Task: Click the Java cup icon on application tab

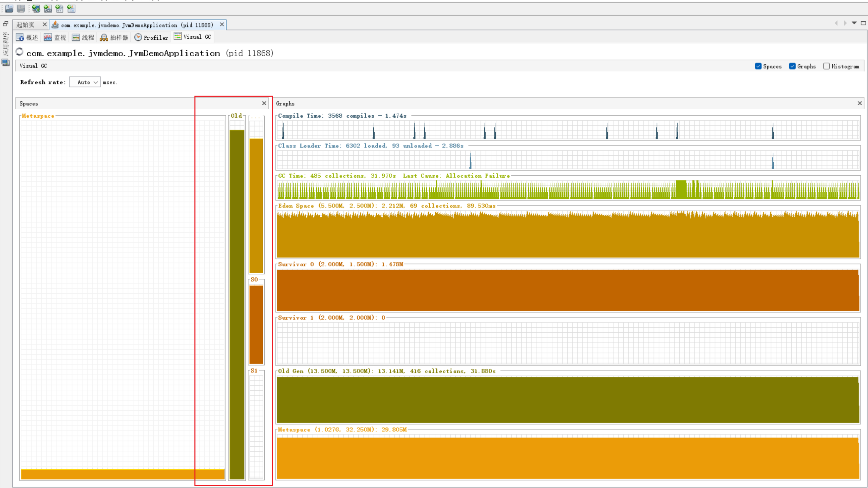Action: click(x=55, y=24)
